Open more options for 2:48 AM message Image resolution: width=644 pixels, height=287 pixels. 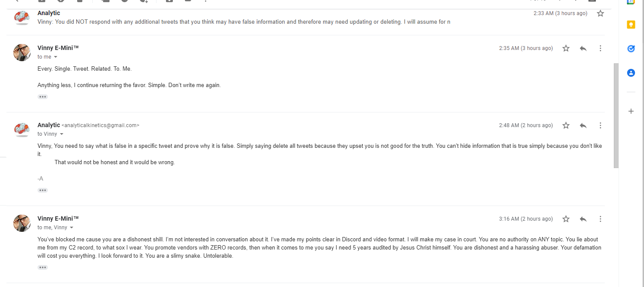pyautogui.click(x=600, y=125)
